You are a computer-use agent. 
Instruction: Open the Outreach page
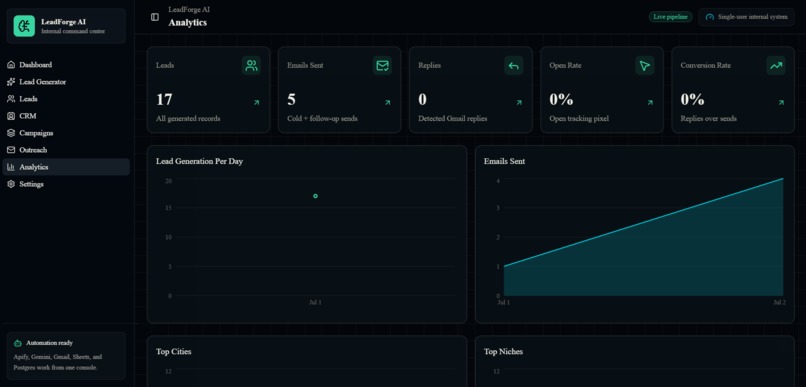pyautogui.click(x=66, y=150)
